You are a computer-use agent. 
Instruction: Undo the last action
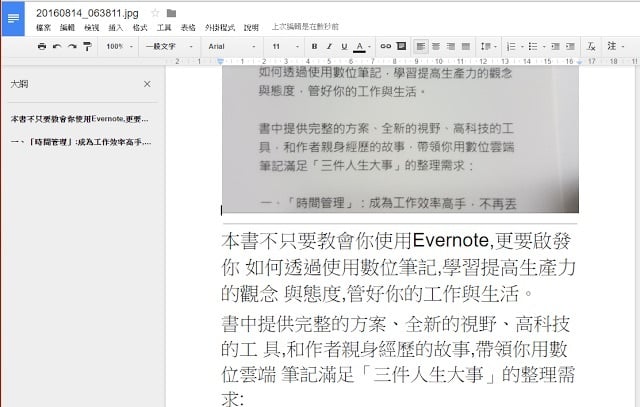tap(57, 47)
